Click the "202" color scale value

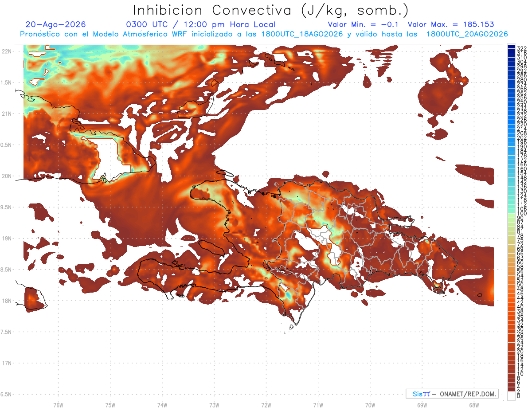click(522, 137)
